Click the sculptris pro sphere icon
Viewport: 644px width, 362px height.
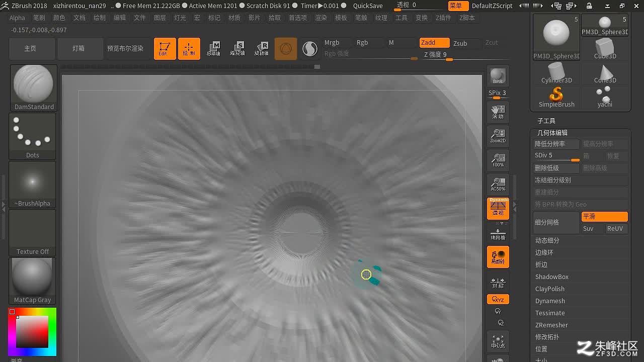point(310,49)
